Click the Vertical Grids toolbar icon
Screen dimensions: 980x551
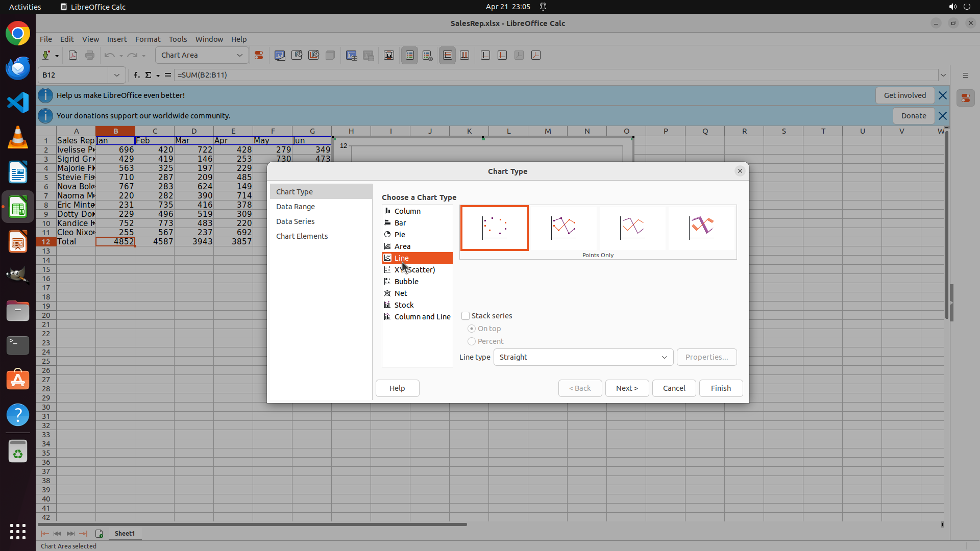[464, 55]
